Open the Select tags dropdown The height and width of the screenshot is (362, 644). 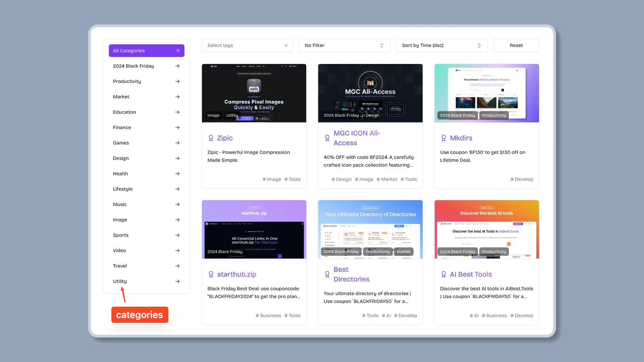pos(247,45)
